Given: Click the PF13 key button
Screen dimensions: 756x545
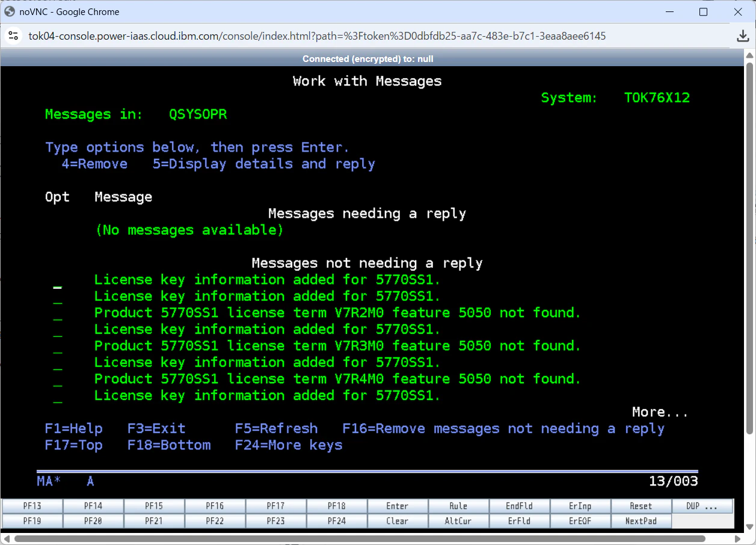Looking at the screenshot, I should click(x=32, y=506).
